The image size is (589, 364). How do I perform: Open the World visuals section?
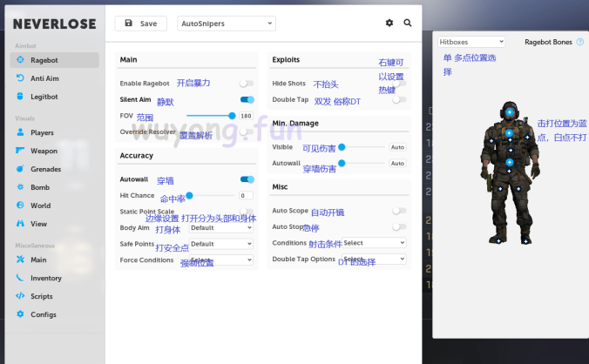[40, 206]
